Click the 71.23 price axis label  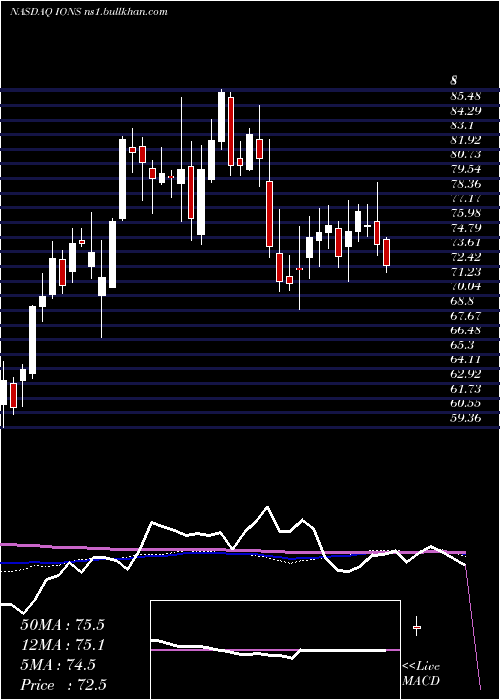click(466, 272)
